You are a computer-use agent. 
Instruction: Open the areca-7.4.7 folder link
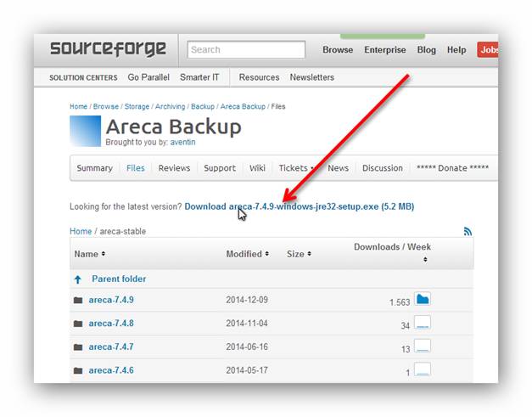click(111, 347)
